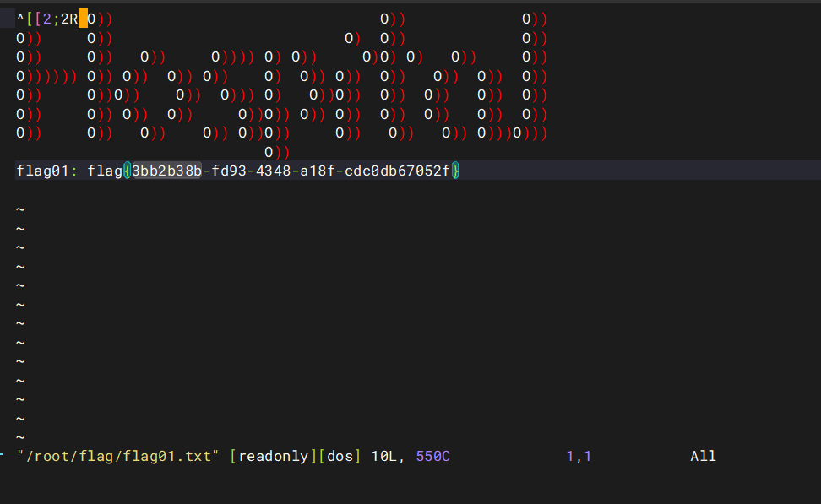Image resolution: width=821 pixels, height=504 pixels.
Task: Click the highlighted closing curly brace of the flag
Action: 455,171
